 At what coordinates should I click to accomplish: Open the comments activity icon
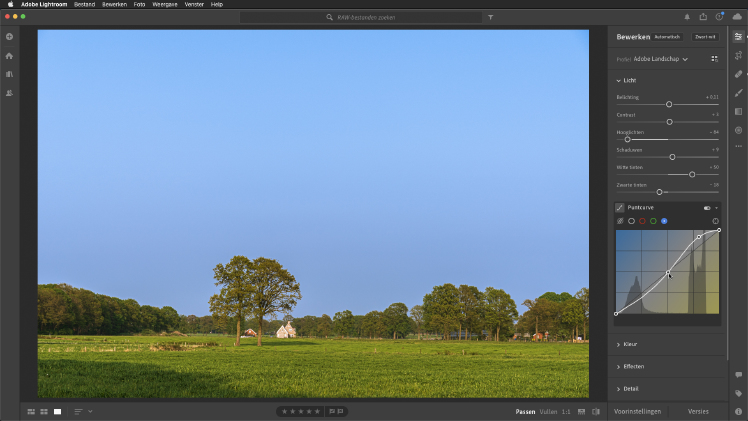pyautogui.click(x=738, y=375)
